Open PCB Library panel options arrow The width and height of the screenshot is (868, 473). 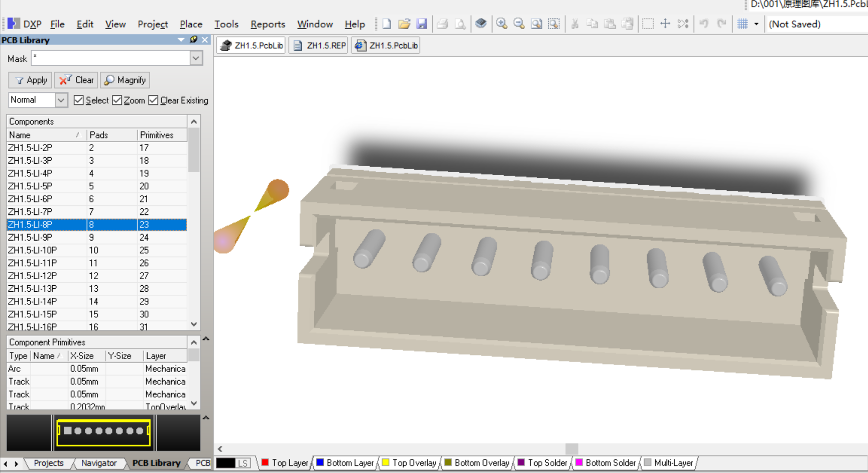point(181,40)
